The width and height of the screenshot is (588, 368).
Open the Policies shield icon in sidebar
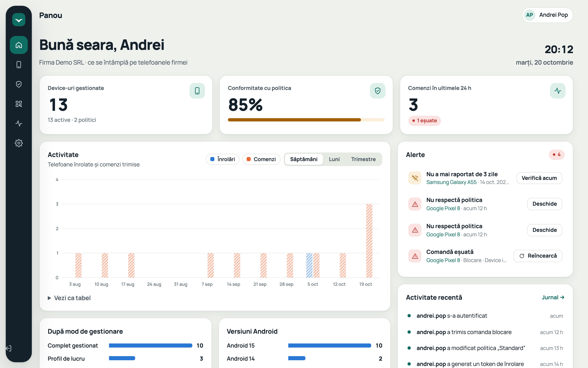[19, 84]
